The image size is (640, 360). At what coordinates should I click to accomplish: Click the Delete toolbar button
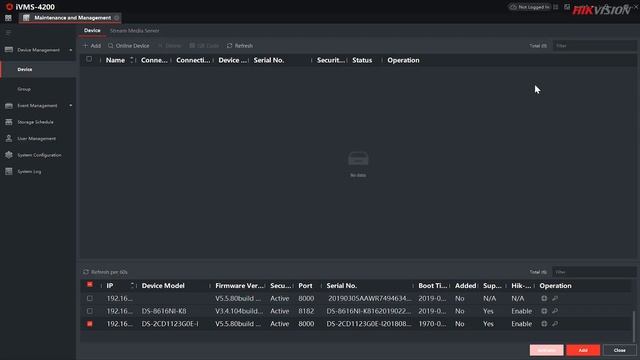click(x=169, y=46)
